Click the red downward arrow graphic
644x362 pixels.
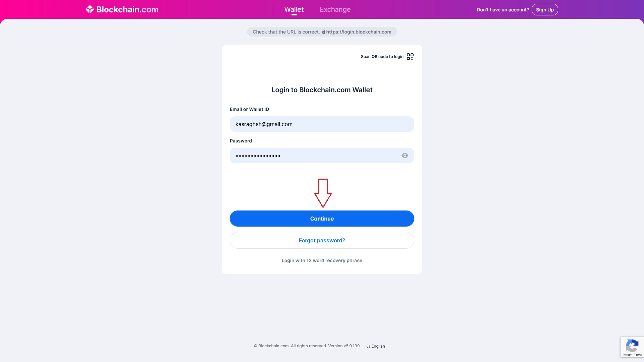pyautogui.click(x=323, y=193)
